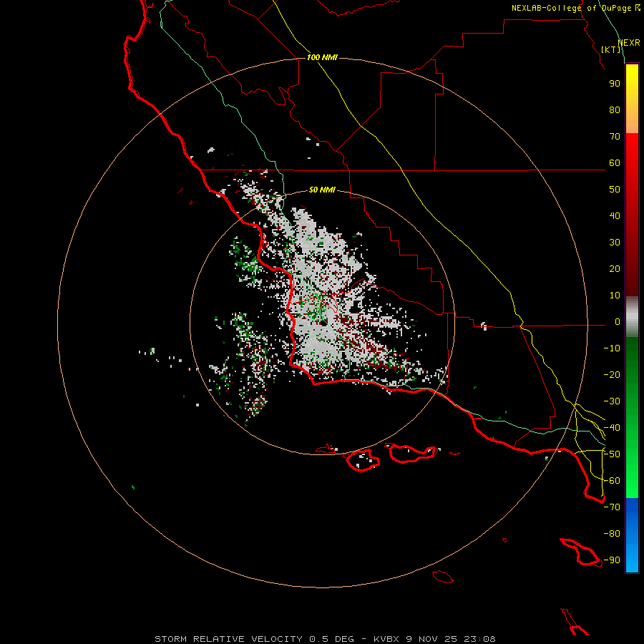Click the positive 90 scale value
This screenshot has height=644, width=644.
click(x=615, y=84)
